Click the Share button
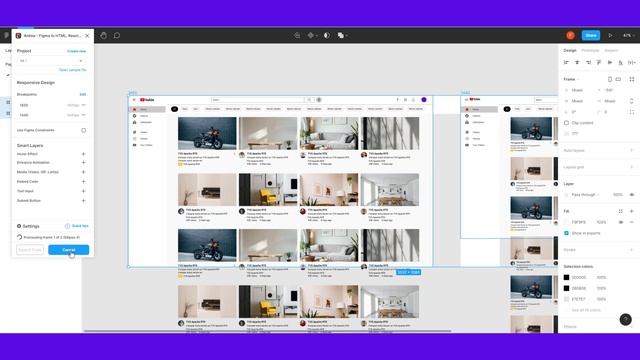640x360 pixels. tap(591, 36)
